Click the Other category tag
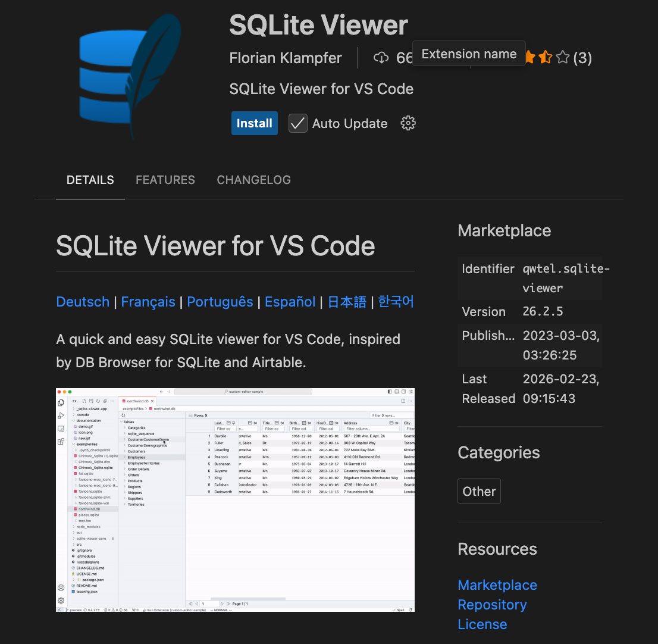This screenshot has width=658, height=644. coord(479,491)
